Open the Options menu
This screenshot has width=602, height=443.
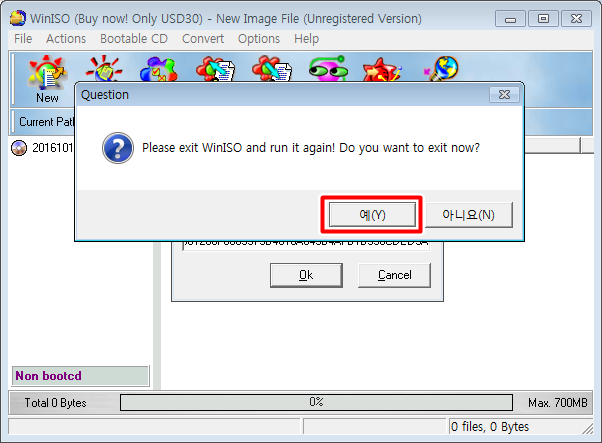(259, 39)
